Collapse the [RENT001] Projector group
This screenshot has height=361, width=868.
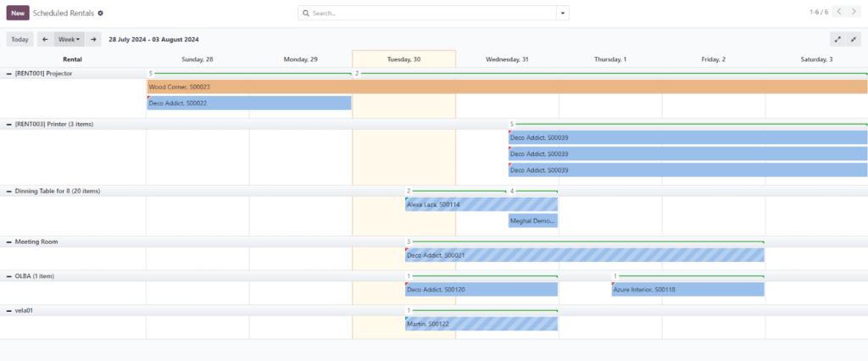9,74
